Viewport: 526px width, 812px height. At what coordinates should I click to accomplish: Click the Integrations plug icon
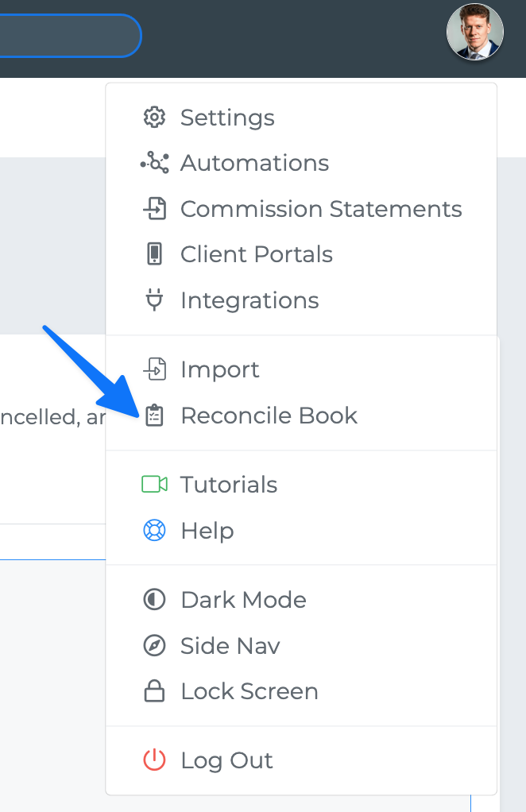(x=154, y=300)
